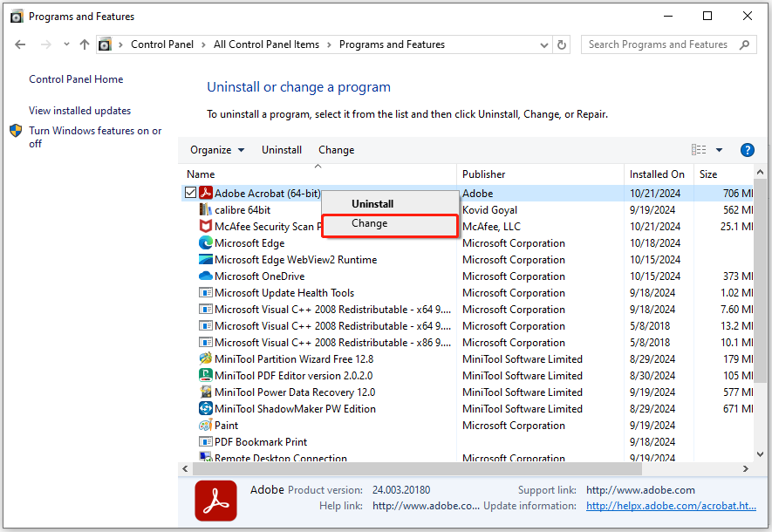The image size is (772, 532).
Task: Click the large Adobe Acrobat details icon
Action: 215,501
